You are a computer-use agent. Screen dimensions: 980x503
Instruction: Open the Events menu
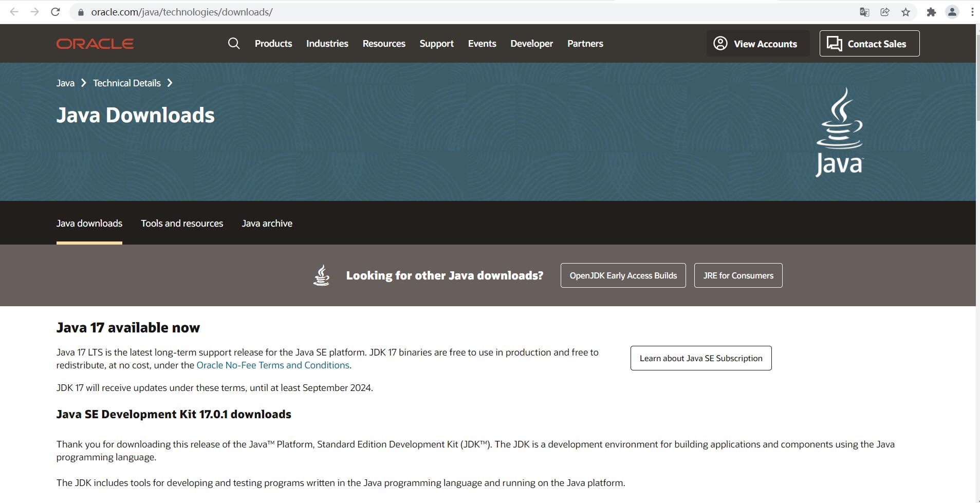coord(482,44)
